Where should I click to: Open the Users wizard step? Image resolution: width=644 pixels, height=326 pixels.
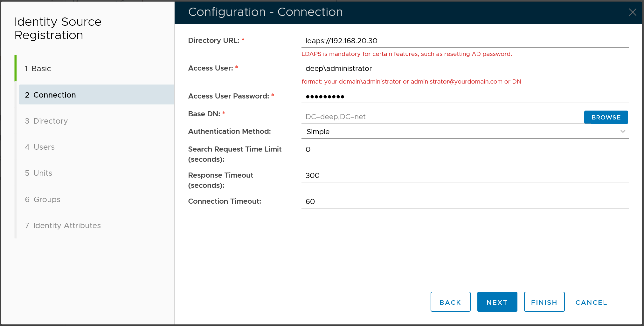pyautogui.click(x=44, y=147)
